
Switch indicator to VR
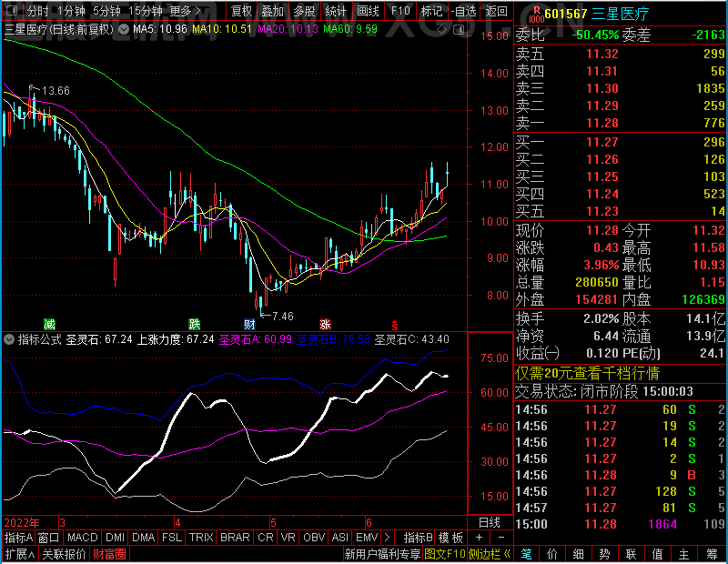point(288,538)
